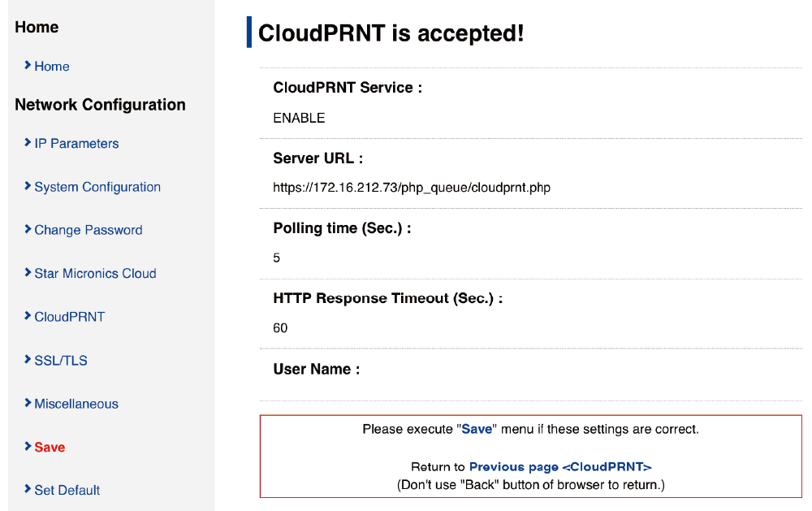Click the Network Configuration section header
812x511 pixels.
[x=100, y=105]
